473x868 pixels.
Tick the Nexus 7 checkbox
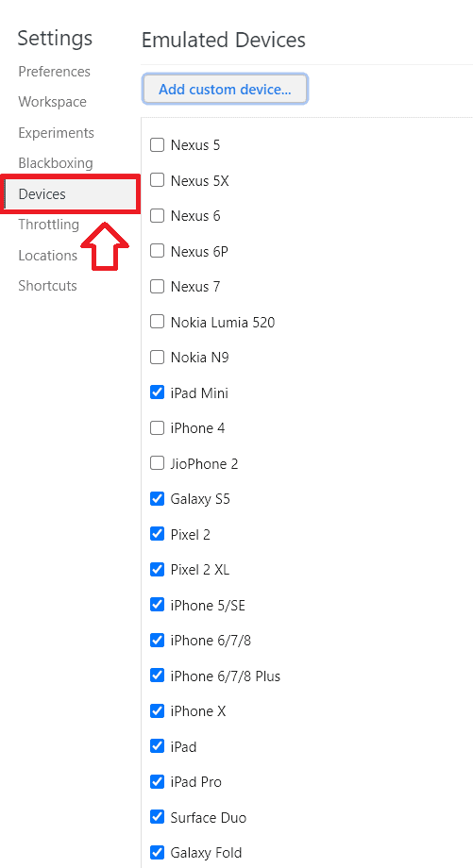[x=158, y=286]
